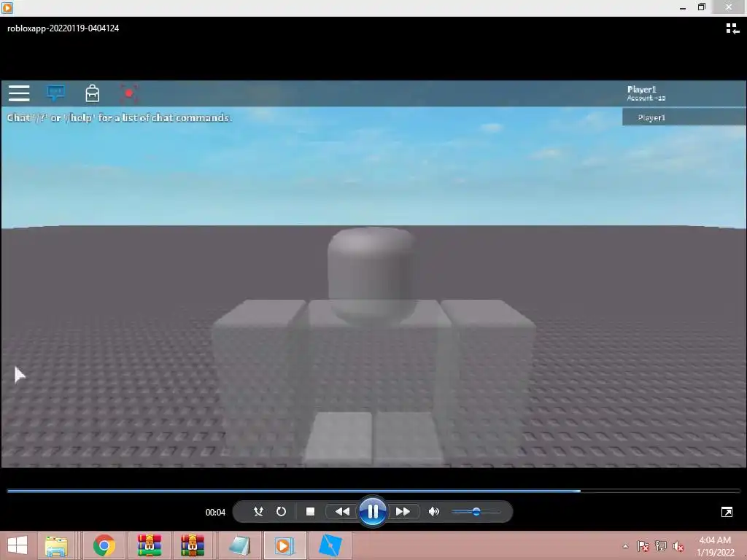
Task: Open the notepad app in the taskbar
Action: click(x=239, y=545)
